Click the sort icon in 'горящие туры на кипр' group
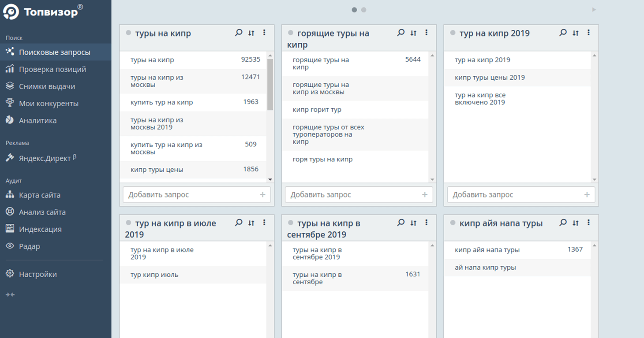The height and width of the screenshot is (338, 644). pyautogui.click(x=413, y=33)
